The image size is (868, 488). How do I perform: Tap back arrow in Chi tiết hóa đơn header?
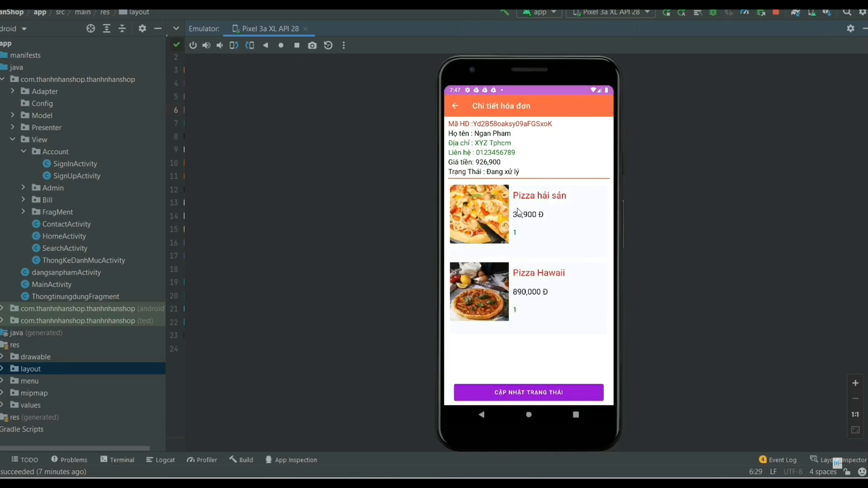tap(455, 106)
